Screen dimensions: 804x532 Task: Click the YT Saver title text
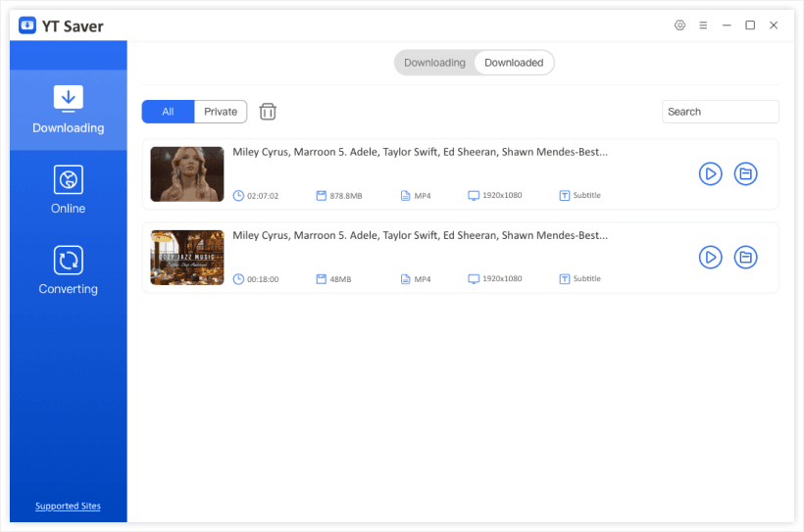coord(73,26)
